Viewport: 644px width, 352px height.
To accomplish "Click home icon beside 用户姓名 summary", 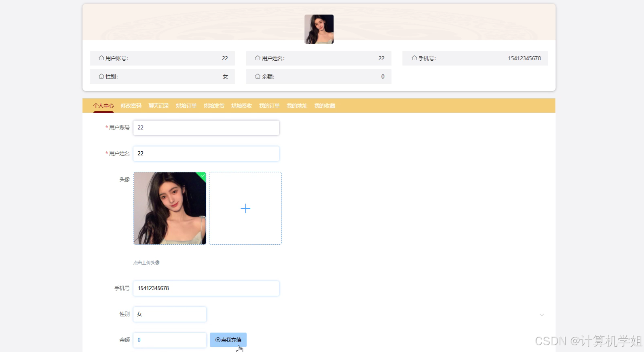I will [x=258, y=58].
